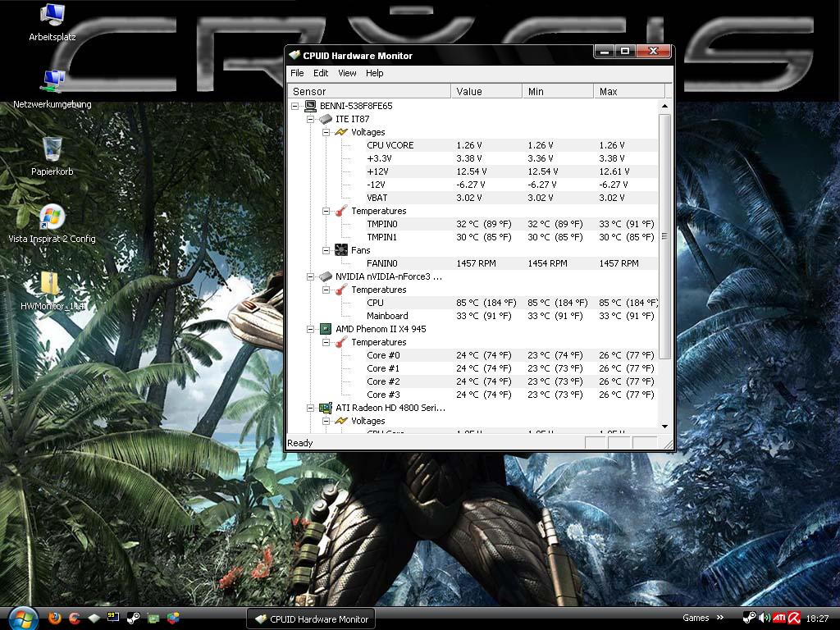
Task: Collapse Voltages under ATI Radeon
Action: tap(326, 421)
